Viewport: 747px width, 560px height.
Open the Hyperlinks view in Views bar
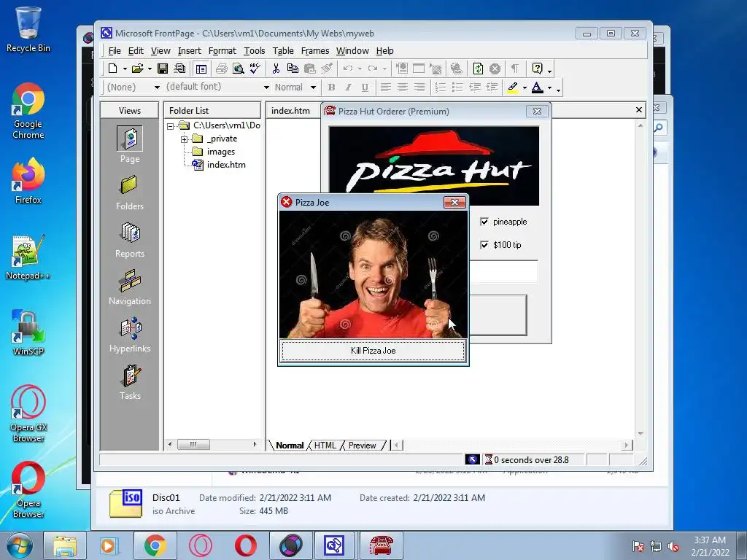[x=130, y=335]
